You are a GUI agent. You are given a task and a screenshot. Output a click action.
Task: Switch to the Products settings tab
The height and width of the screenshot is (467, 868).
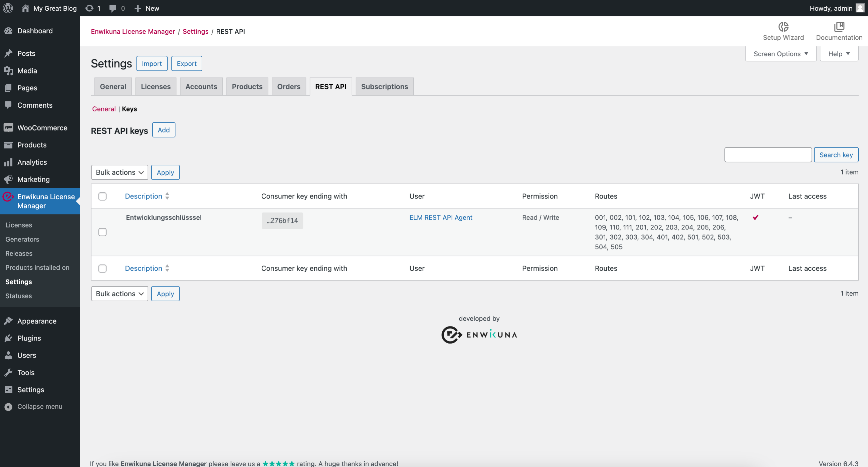click(x=247, y=86)
